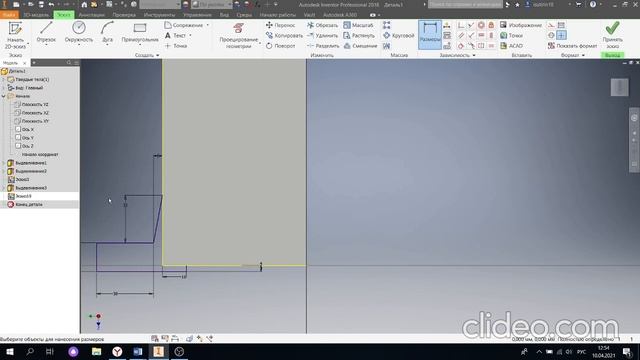The width and height of the screenshot is (640, 360).
Task: Click Принять эскиз green checkmark
Action: click(x=612, y=34)
